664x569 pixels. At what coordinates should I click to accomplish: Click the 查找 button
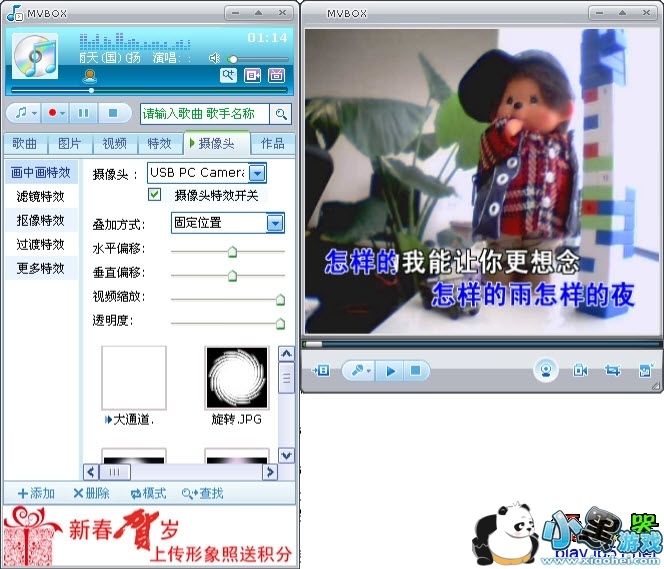pos(202,493)
